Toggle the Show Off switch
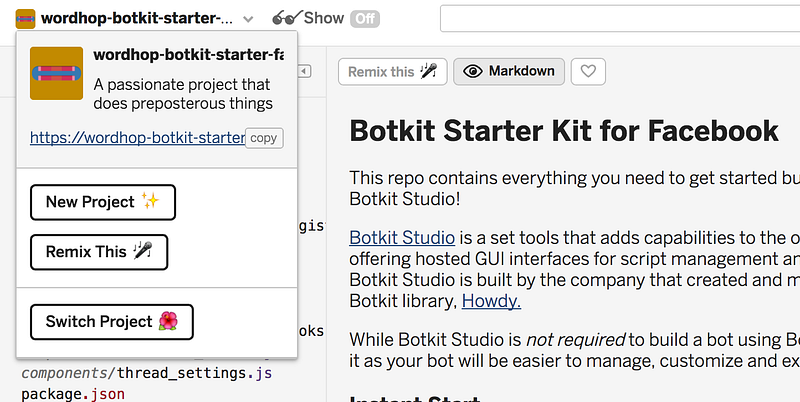Viewport: 800px width, 402px height. tap(365, 19)
